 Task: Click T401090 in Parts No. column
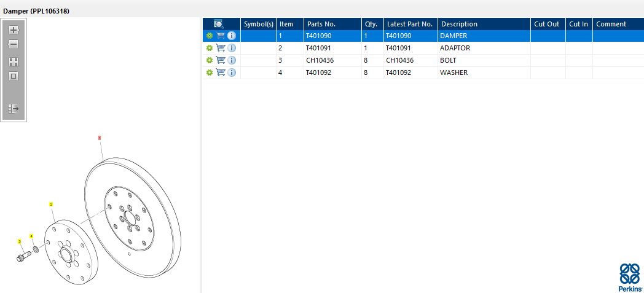319,36
